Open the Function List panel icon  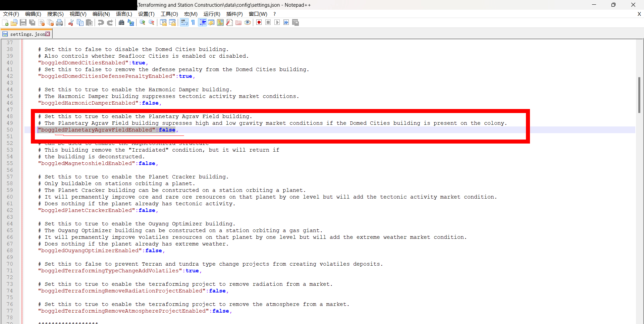(229, 22)
